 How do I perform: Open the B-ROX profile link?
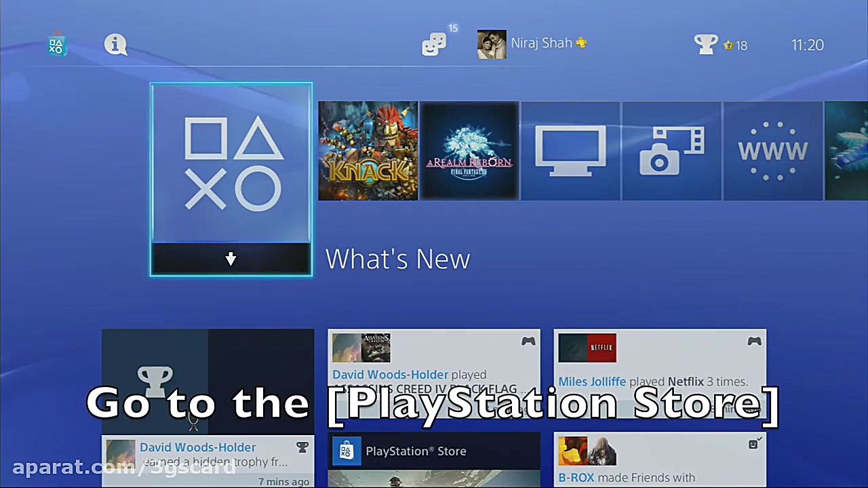(576, 478)
